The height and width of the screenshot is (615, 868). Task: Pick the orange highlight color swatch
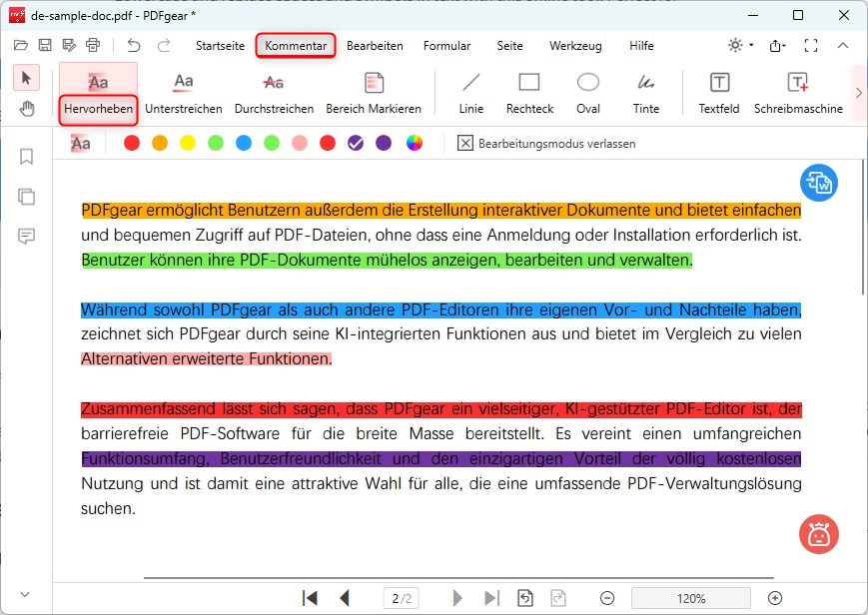(x=160, y=143)
